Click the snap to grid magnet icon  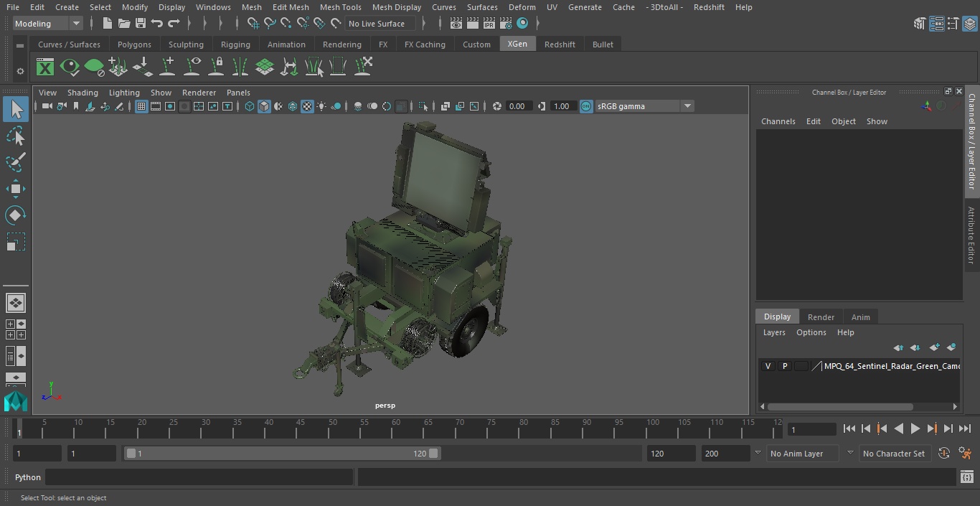click(253, 24)
